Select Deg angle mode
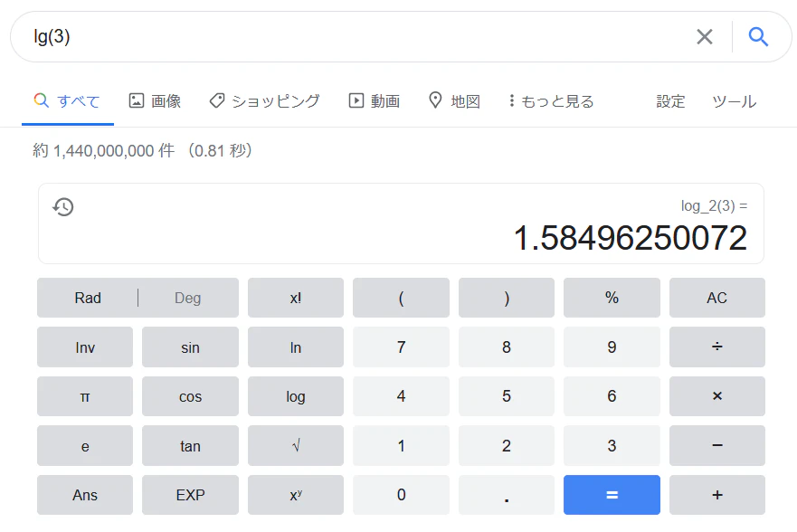 pyautogui.click(x=188, y=298)
